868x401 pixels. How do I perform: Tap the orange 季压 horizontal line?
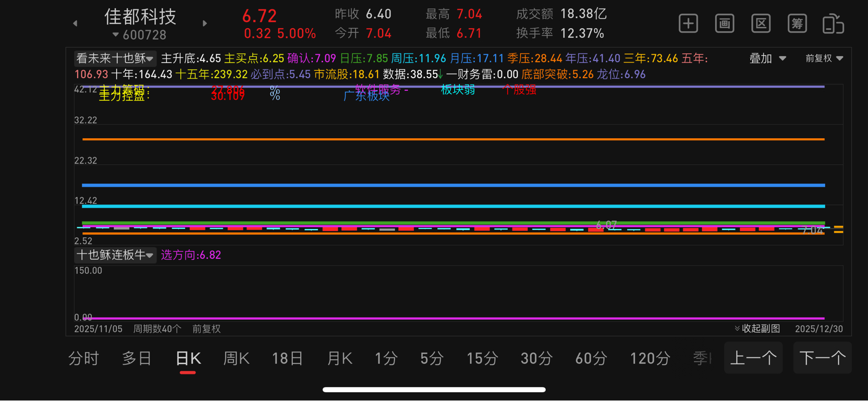tap(454, 139)
